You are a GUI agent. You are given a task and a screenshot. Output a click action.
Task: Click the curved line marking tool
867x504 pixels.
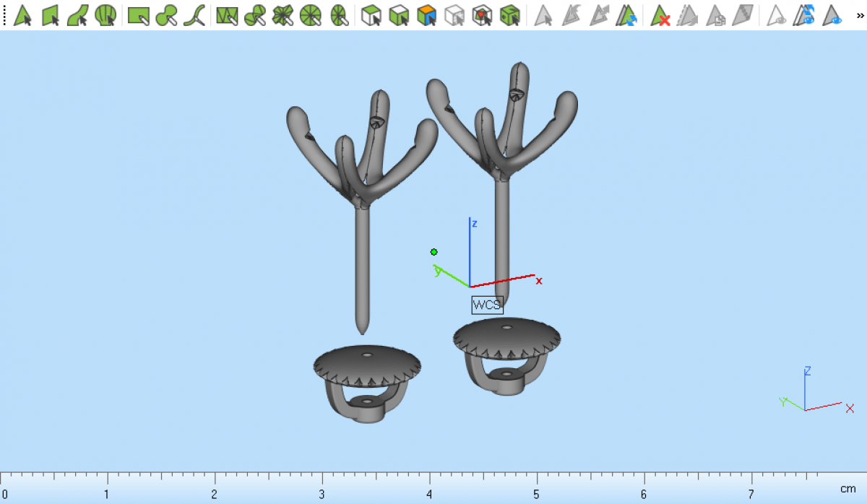(194, 14)
